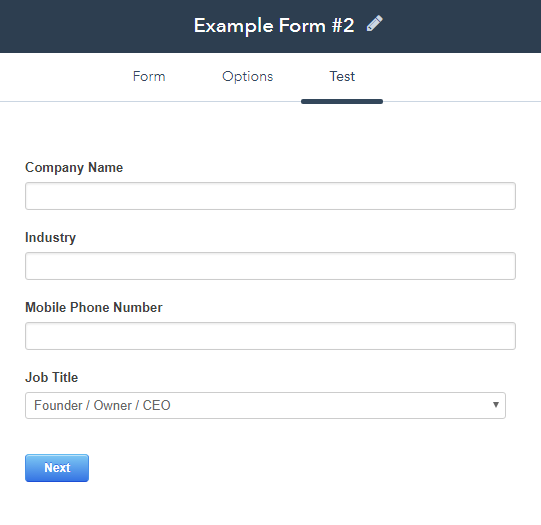Click the Company Name label

[x=74, y=168]
